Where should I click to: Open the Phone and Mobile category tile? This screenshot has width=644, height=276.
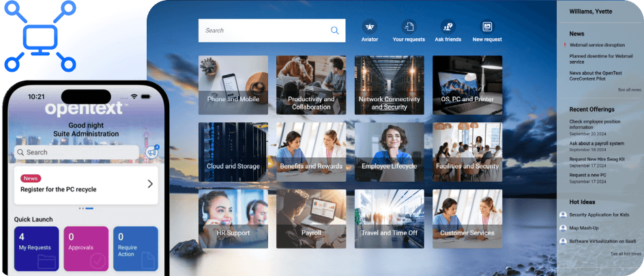(233, 85)
